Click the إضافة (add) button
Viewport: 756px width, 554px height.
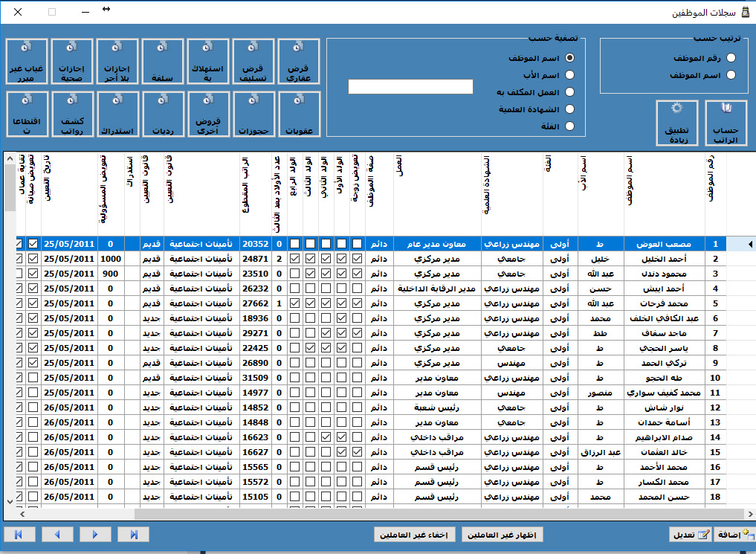tap(734, 535)
